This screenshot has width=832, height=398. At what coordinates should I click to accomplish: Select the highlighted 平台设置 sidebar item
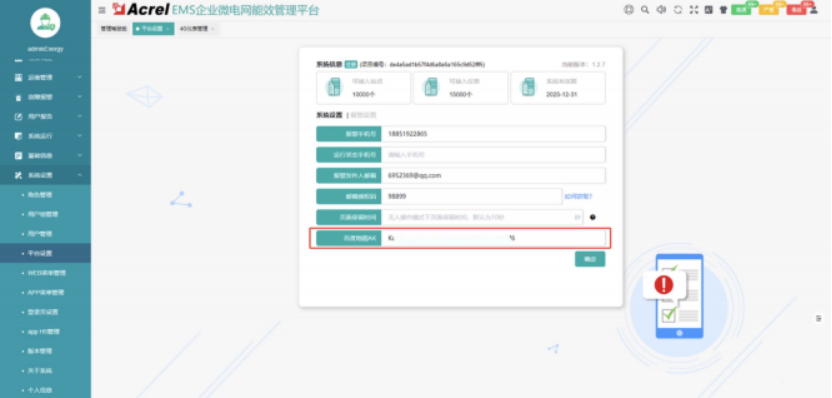pyautogui.click(x=45, y=253)
